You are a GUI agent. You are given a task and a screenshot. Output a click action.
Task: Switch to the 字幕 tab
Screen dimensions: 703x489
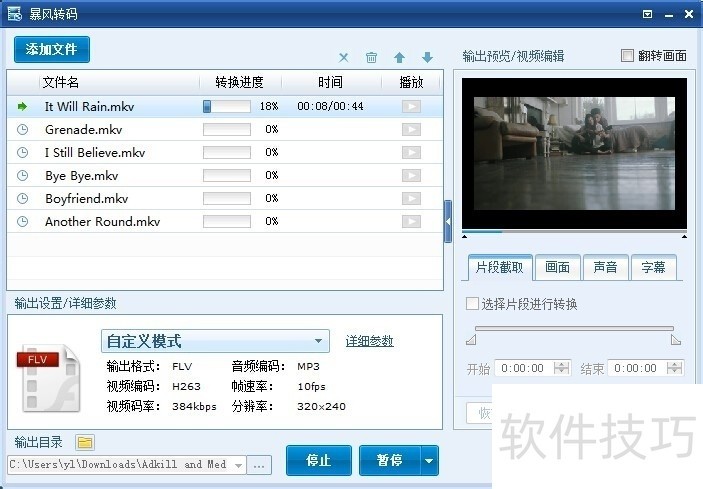653,268
